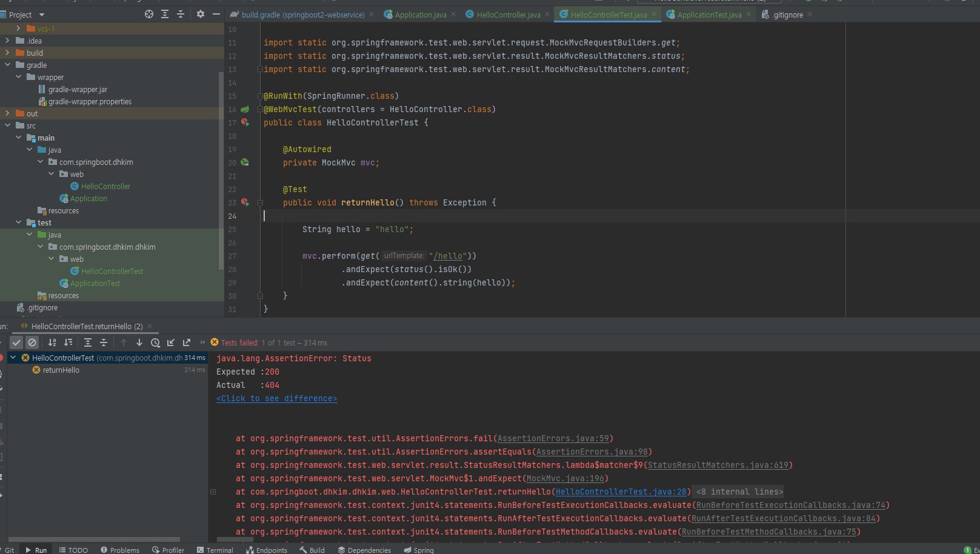Select returnHello failed test row
This screenshot has height=554, width=980.
click(61, 370)
